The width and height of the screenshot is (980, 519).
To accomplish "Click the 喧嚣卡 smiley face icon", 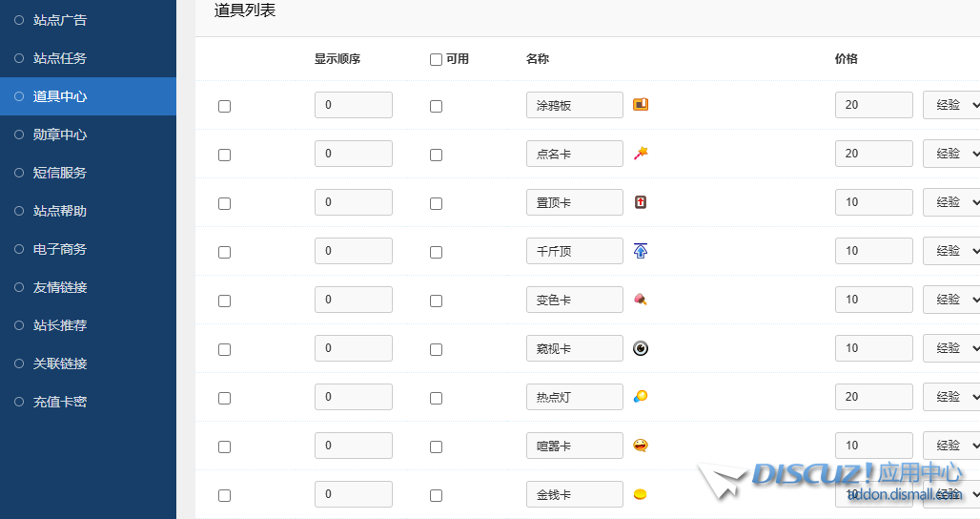I will click(x=641, y=446).
